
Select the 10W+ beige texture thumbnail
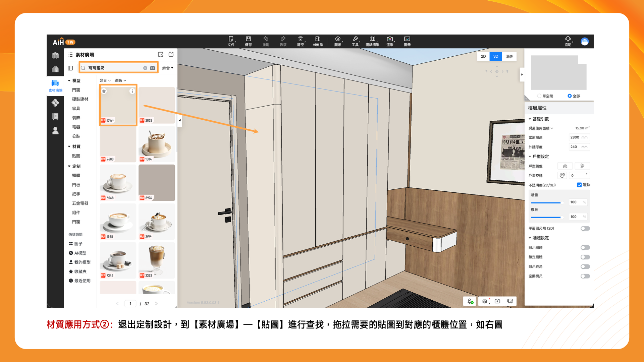118,105
